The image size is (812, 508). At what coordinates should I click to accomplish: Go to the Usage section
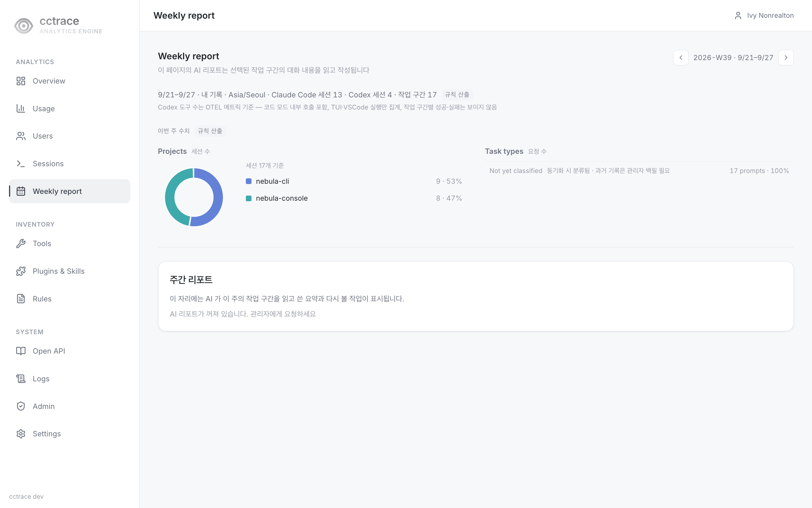69,109
